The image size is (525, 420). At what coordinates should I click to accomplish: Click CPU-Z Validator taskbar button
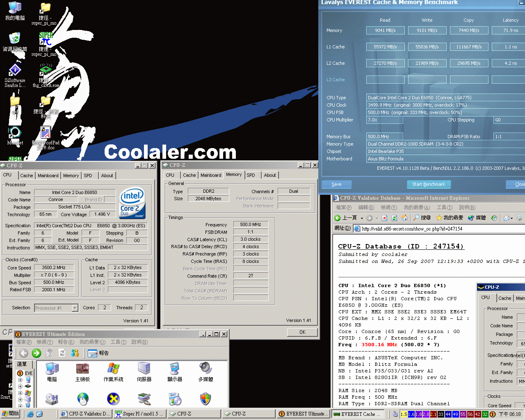click(x=85, y=414)
